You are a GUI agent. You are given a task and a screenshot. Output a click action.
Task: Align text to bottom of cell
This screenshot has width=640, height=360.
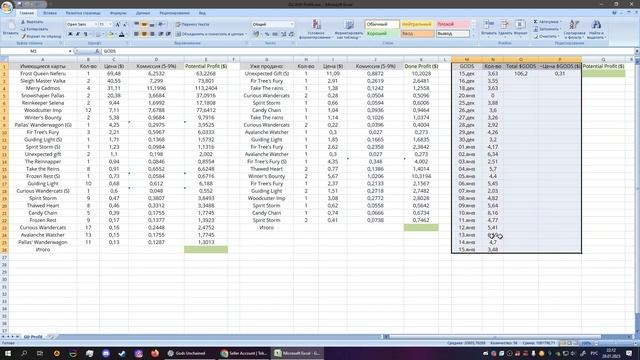coord(152,24)
